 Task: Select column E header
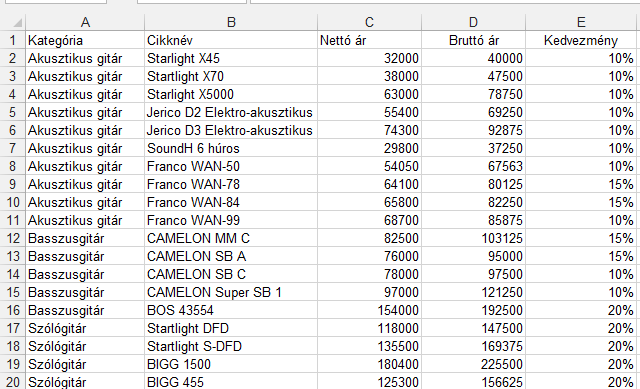click(x=581, y=22)
